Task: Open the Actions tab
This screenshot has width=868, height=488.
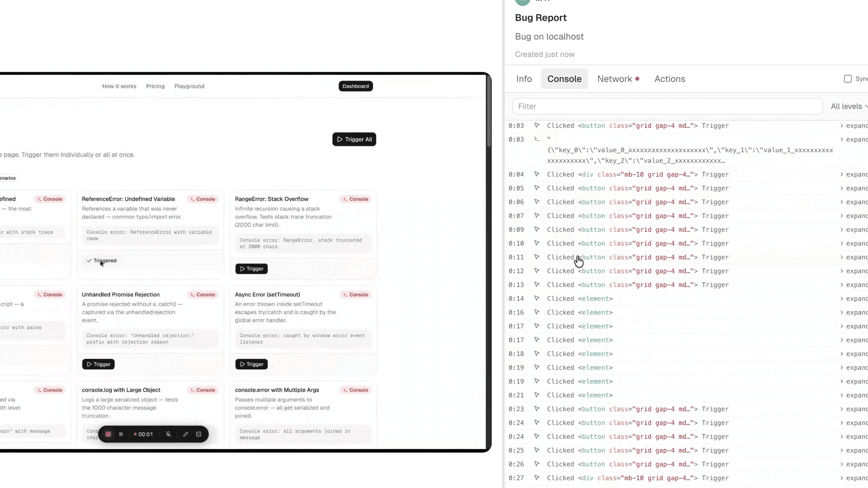Action: tap(670, 79)
